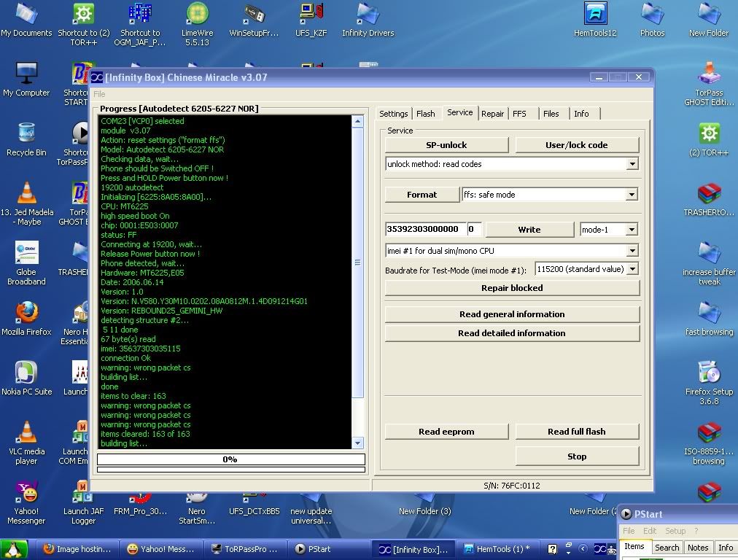Open ISO-8859-1 browsing archive icon

click(709, 443)
